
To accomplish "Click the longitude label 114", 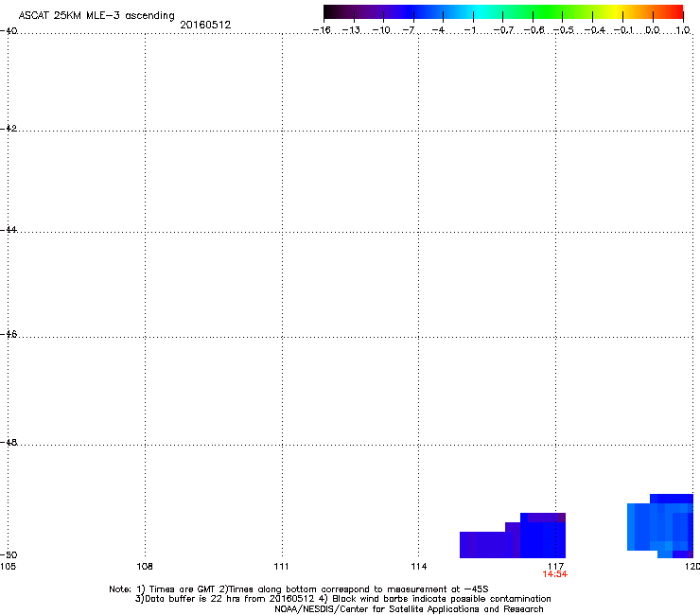I will 419,567.
